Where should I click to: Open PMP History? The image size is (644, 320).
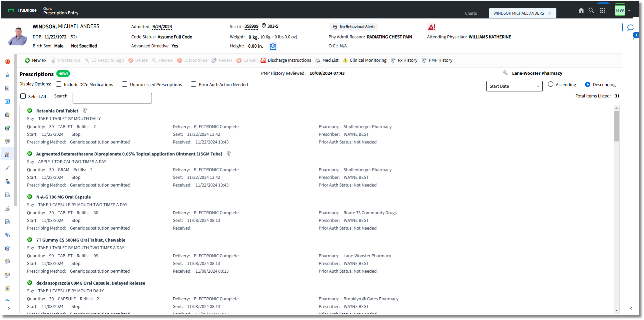437,60
